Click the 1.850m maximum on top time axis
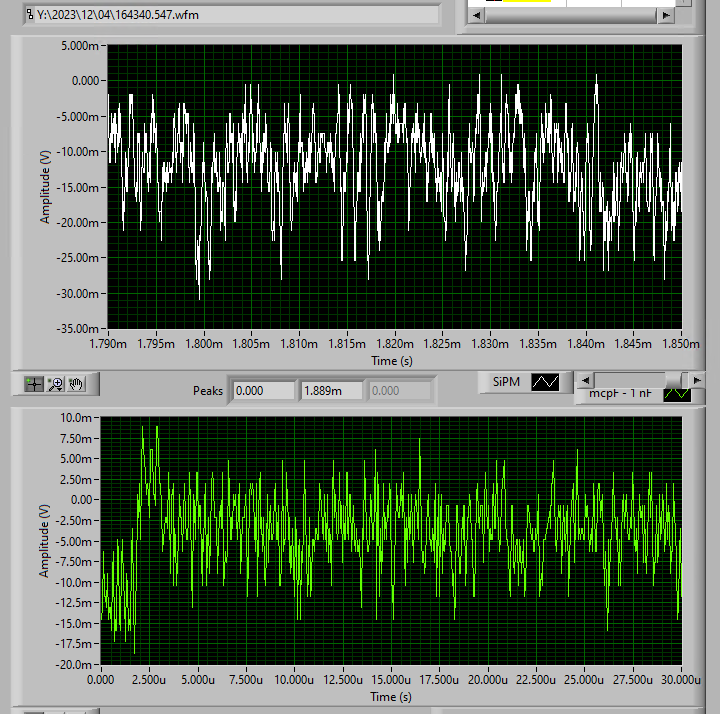Image resolution: width=720 pixels, height=714 pixels. pyautogui.click(x=681, y=344)
